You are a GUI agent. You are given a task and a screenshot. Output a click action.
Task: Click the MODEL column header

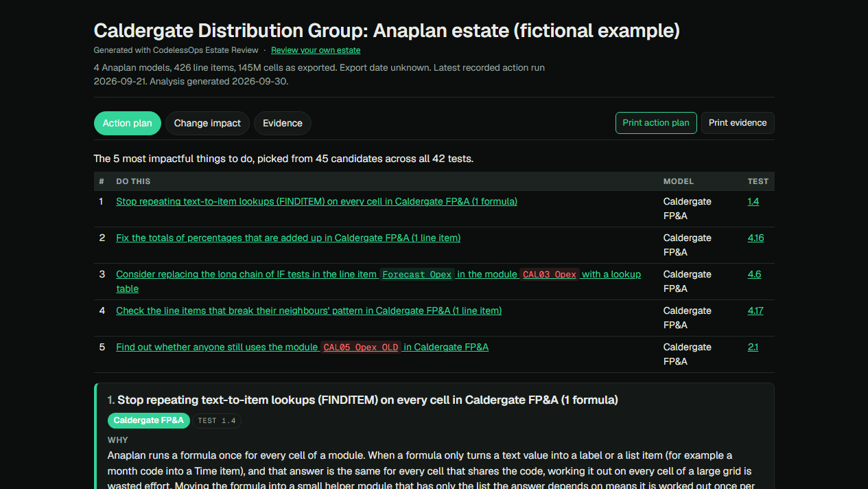click(679, 181)
